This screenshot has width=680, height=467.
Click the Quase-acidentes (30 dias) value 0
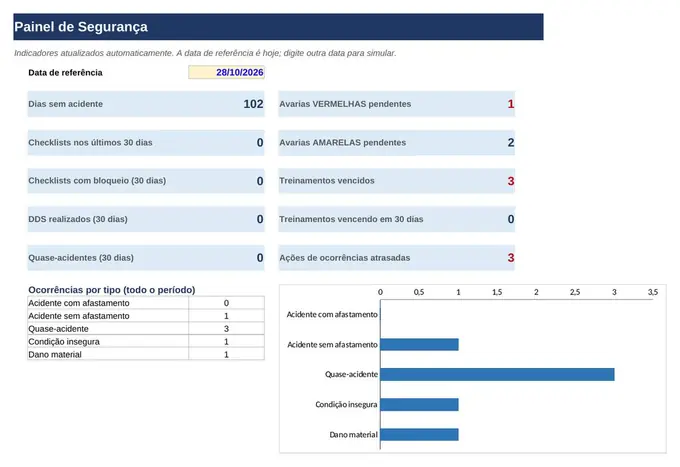[x=260, y=258]
